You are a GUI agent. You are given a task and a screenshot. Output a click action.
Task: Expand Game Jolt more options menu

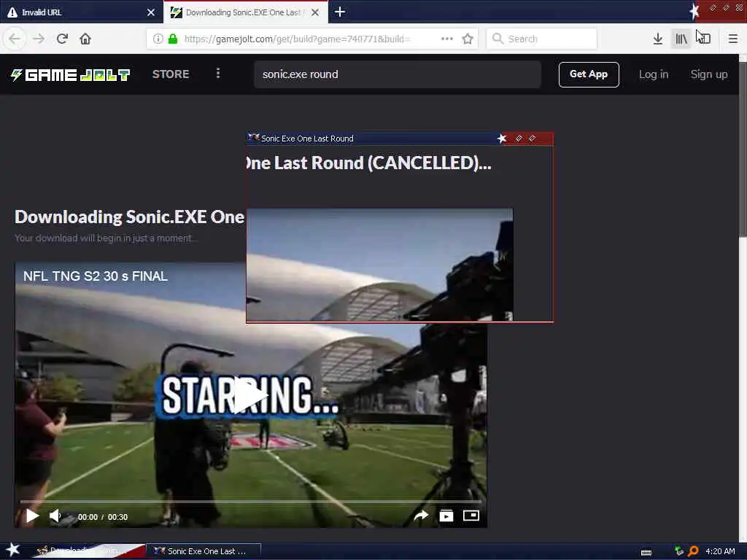coord(217,73)
